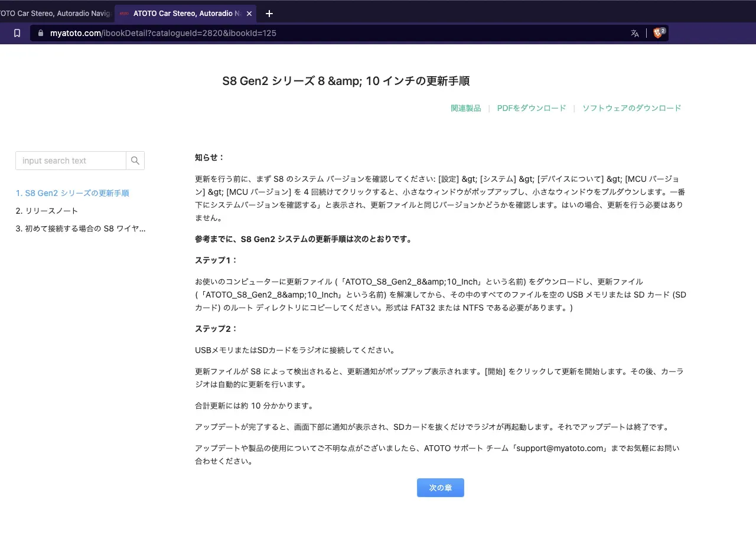The height and width of the screenshot is (545, 756).
Task: Click the page title 'S8 Gen2 シリーズ 8 &amp; 10 インチの更新手順'
Action: (x=346, y=81)
